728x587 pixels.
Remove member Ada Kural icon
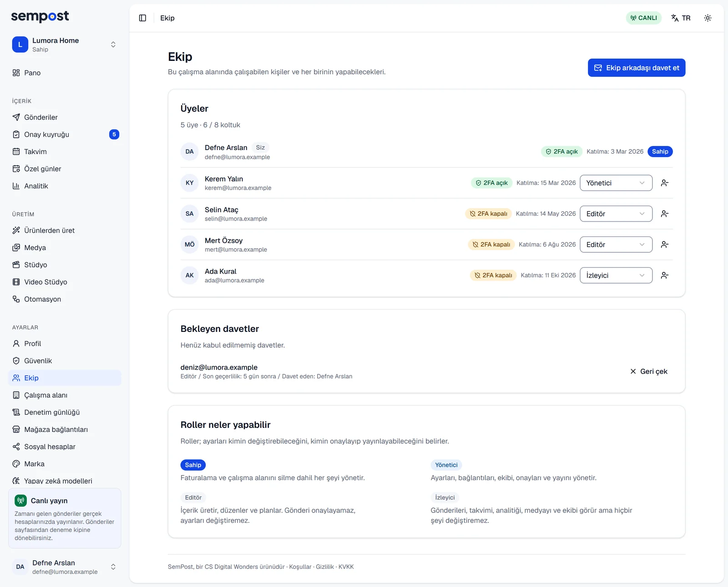coord(664,276)
